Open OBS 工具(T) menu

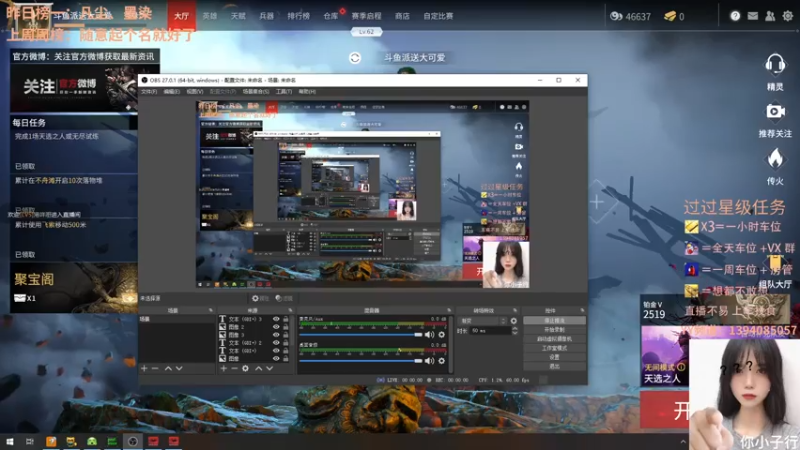(284, 92)
